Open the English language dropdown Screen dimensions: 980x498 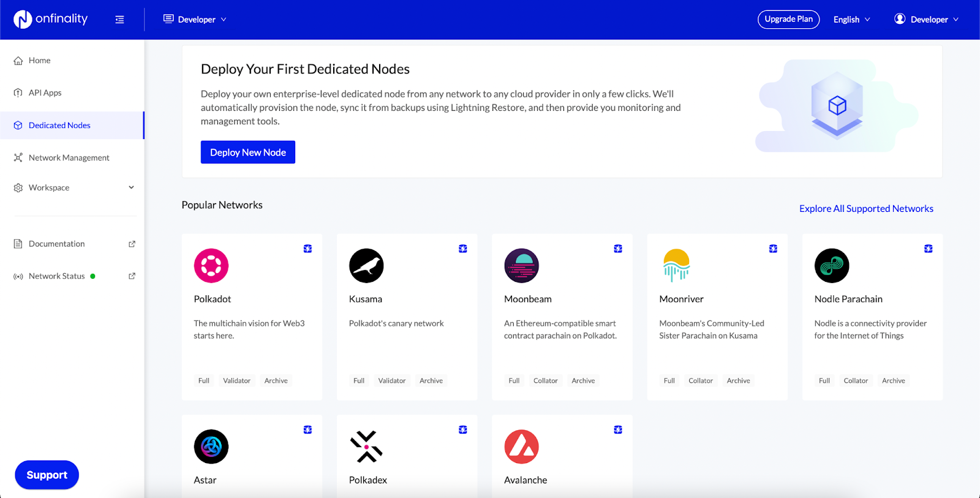(x=851, y=20)
